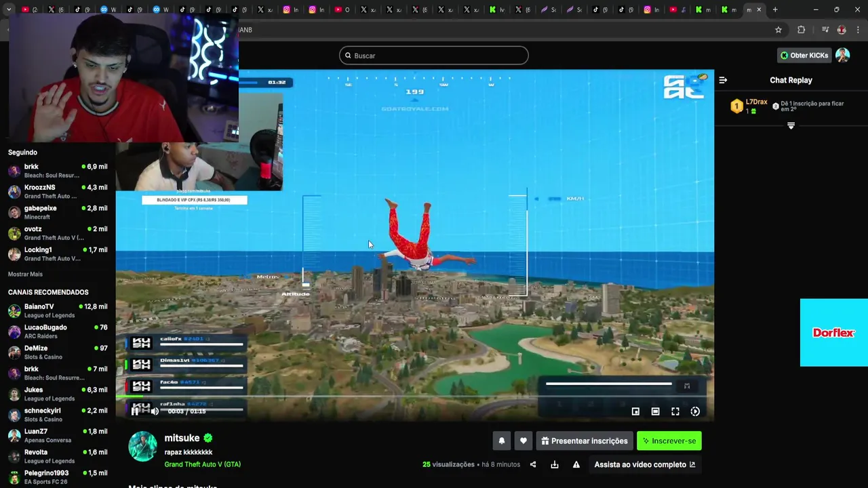
Task: Click the share clip icon
Action: (x=533, y=464)
